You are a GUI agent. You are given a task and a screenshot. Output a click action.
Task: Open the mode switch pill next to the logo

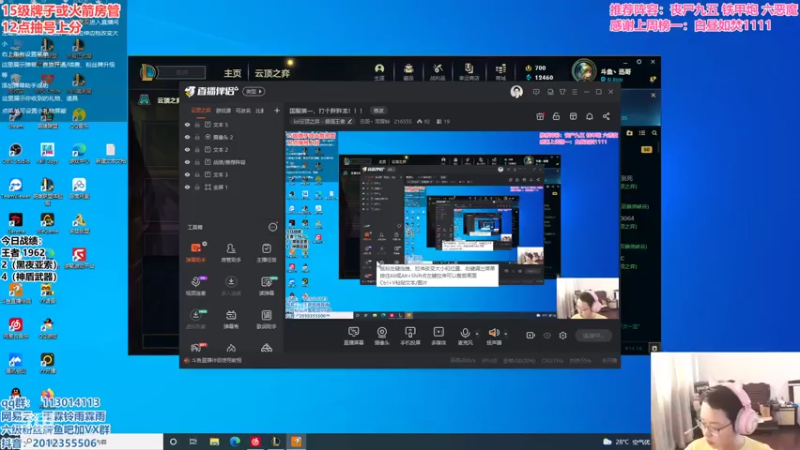254,92
